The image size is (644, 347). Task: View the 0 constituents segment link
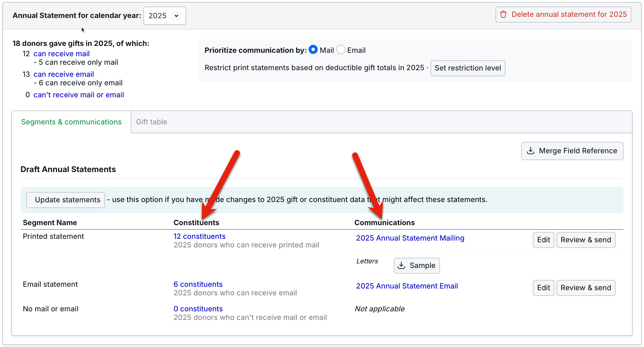[198, 309]
